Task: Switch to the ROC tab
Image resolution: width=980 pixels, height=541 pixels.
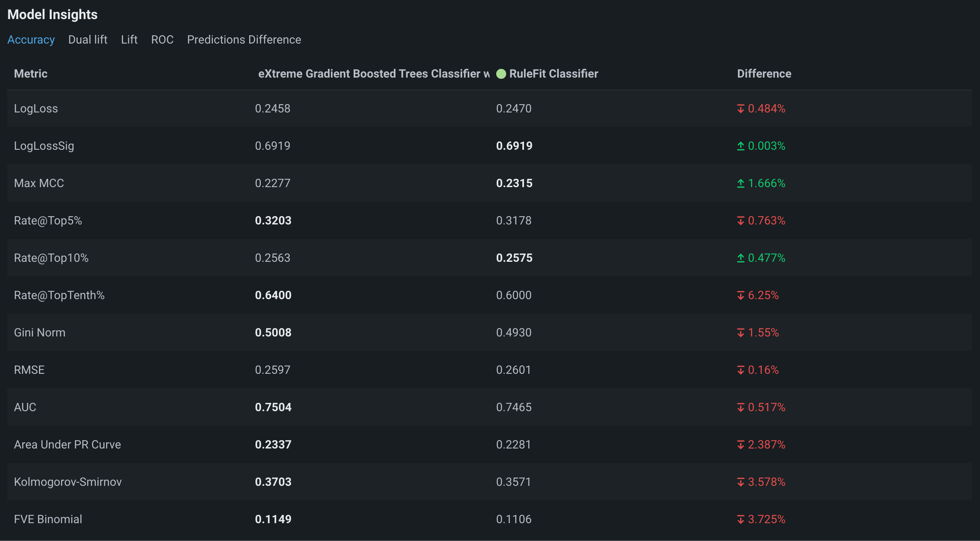Action: click(162, 40)
